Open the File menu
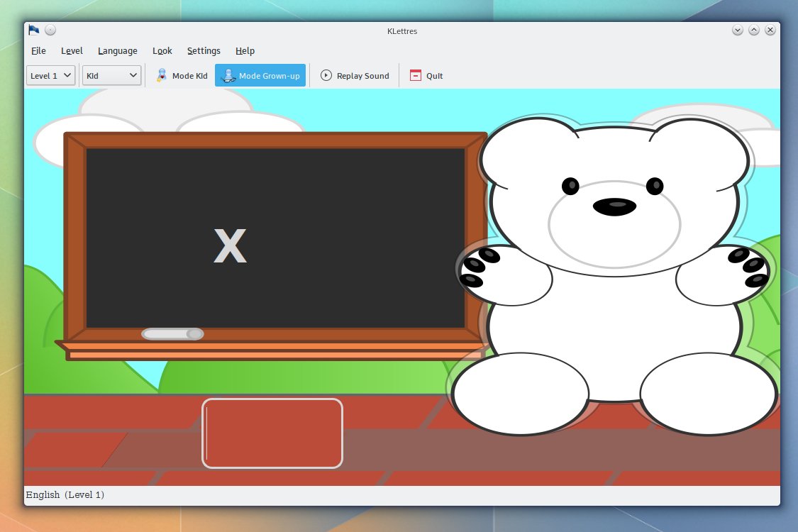Image resolution: width=798 pixels, height=532 pixels. (x=38, y=51)
